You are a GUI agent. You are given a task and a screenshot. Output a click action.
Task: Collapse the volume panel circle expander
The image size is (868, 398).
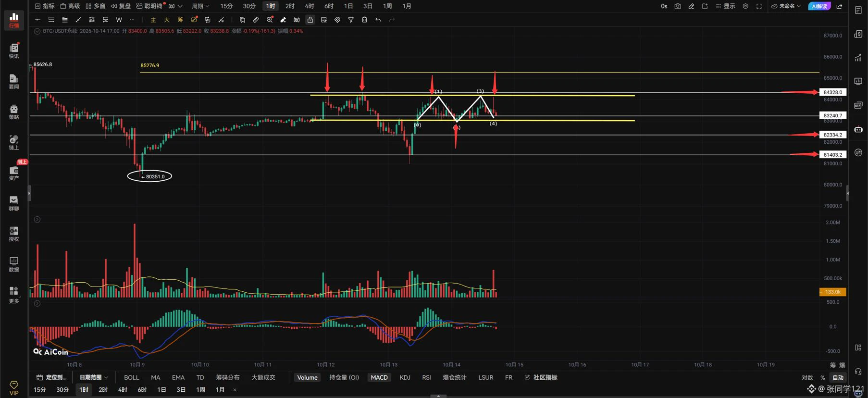(37, 220)
